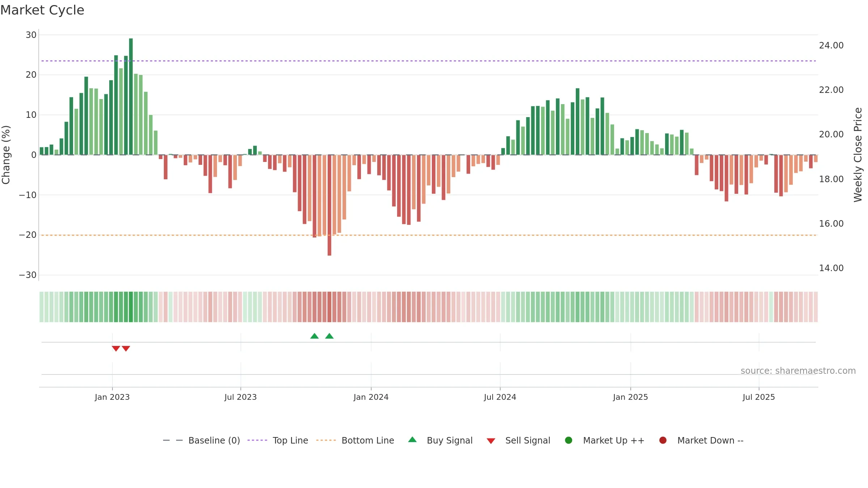Screen dimensions: 868x488
Task: Click the Weekly Close Price axis title
Action: (x=858, y=155)
